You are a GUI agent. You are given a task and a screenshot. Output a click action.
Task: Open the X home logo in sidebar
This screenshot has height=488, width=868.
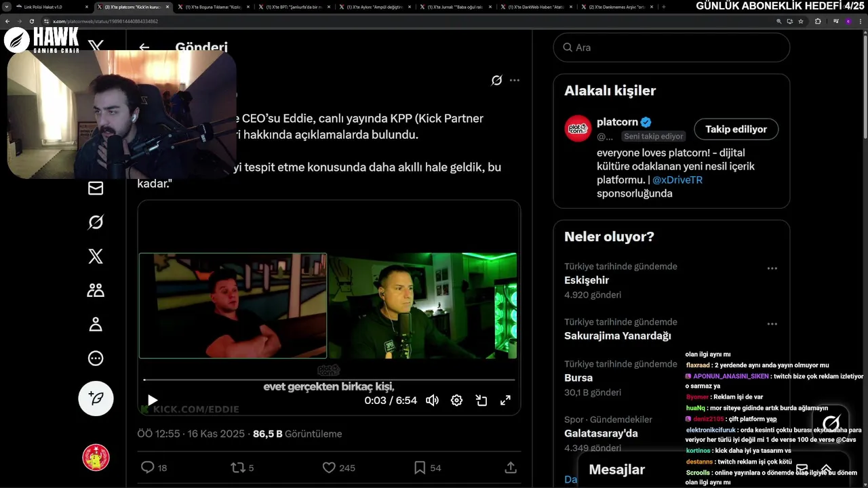tap(96, 47)
